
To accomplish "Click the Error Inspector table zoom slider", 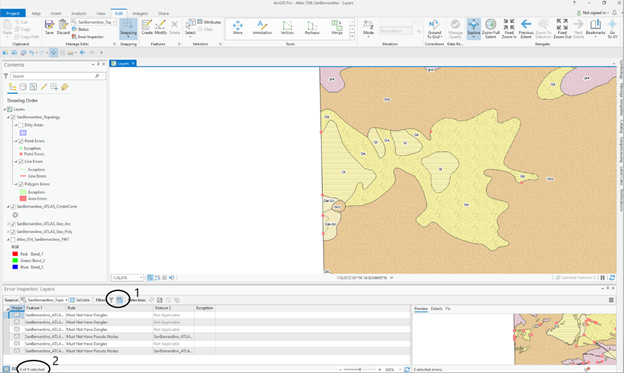I will (360, 369).
